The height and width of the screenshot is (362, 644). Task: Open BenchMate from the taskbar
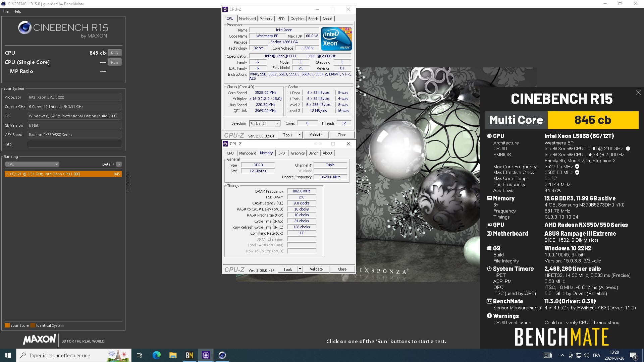[190, 355]
